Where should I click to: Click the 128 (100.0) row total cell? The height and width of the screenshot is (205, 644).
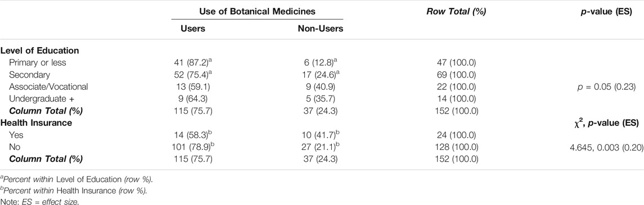point(461,147)
